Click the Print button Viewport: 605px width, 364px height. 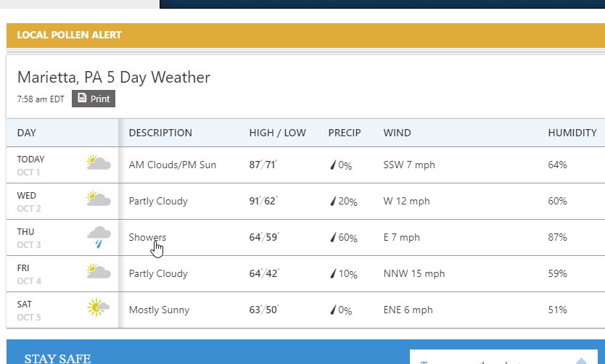[x=94, y=99]
